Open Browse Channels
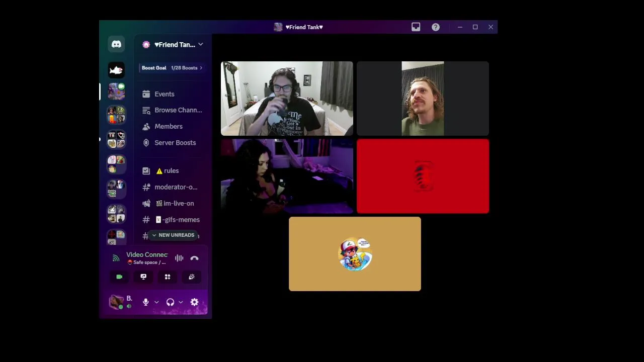 (173, 110)
